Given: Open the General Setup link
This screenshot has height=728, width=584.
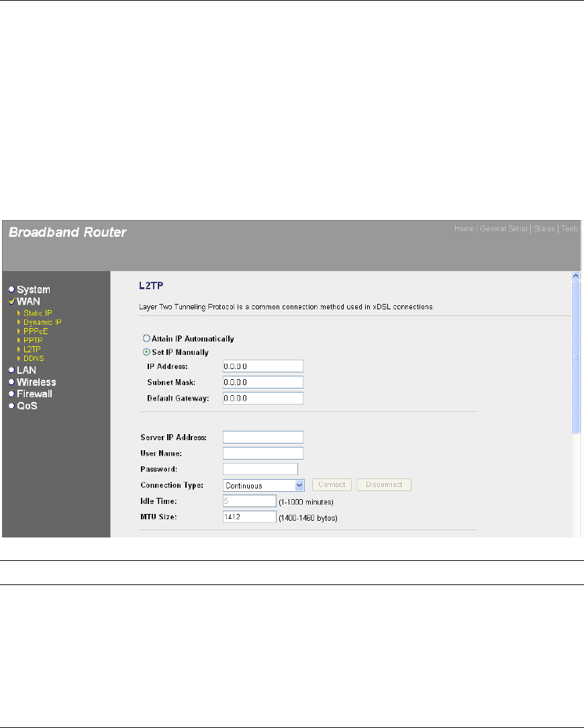Looking at the screenshot, I should tap(503, 228).
